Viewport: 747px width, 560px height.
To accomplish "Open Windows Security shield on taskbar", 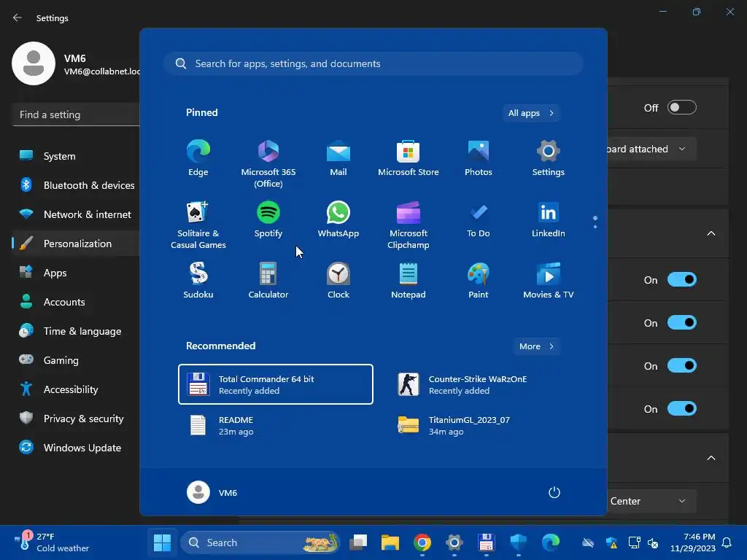I will 519,542.
